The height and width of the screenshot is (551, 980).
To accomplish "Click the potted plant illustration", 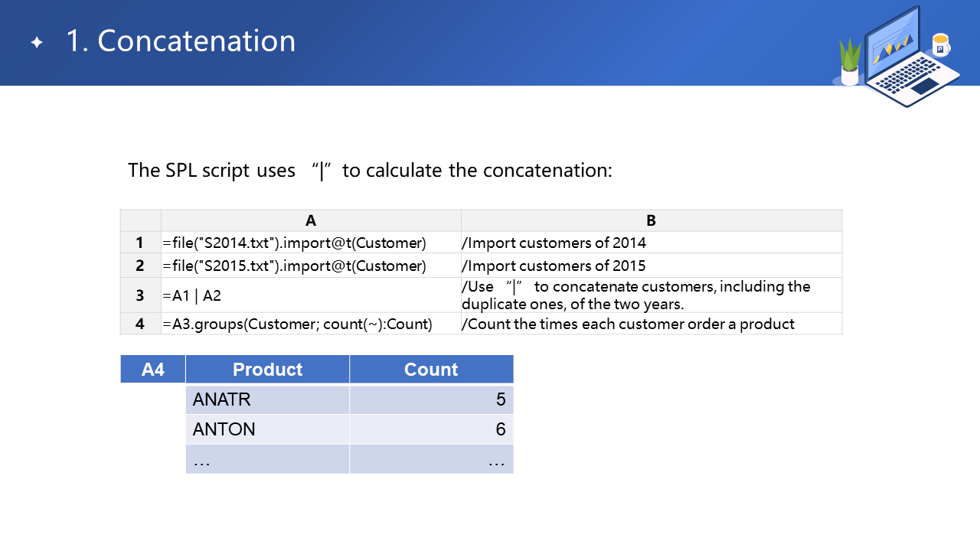I will [850, 63].
